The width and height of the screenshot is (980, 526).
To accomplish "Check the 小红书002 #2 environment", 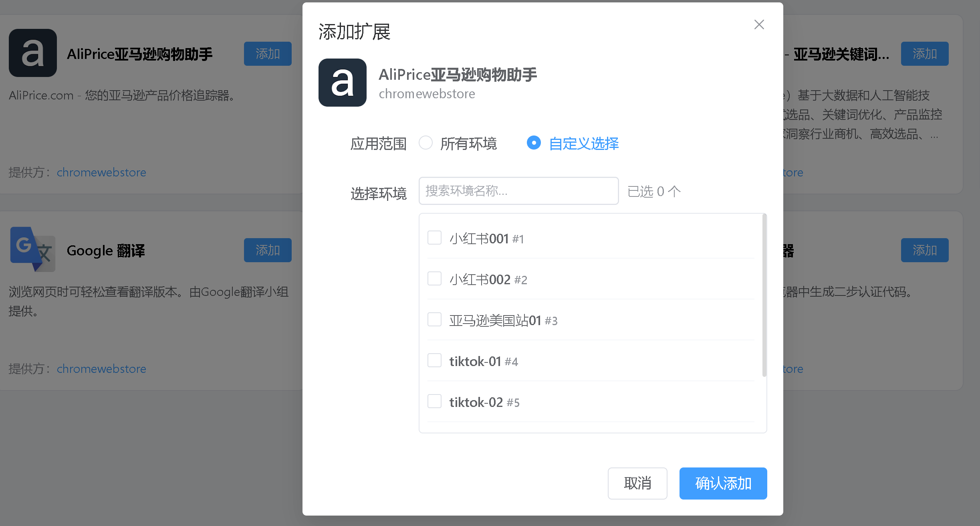I will (434, 279).
